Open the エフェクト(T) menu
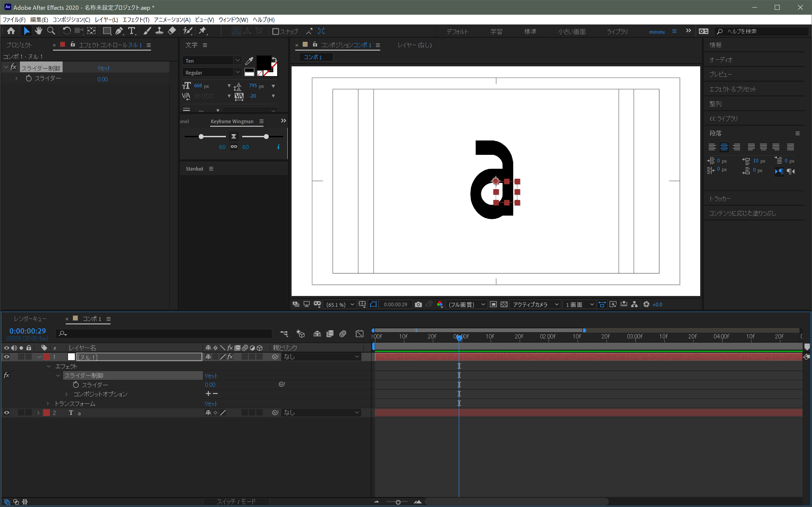Image resolution: width=812 pixels, height=507 pixels. (136, 20)
